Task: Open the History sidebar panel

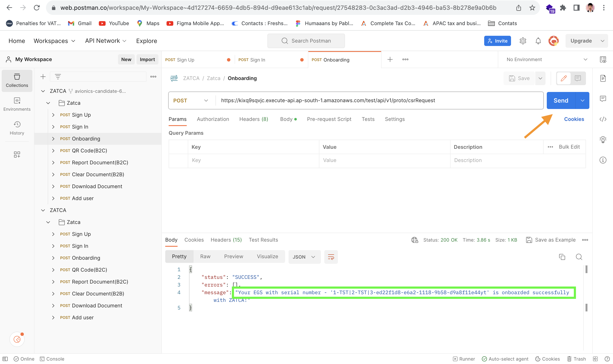Action: tap(17, 128)
